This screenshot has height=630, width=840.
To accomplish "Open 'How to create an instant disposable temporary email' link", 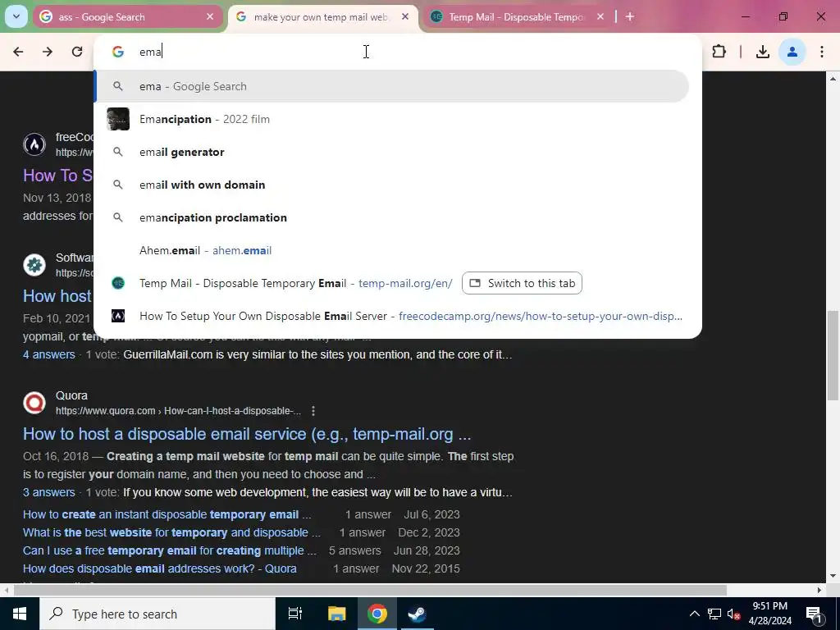I will click(x=167, y=515).
